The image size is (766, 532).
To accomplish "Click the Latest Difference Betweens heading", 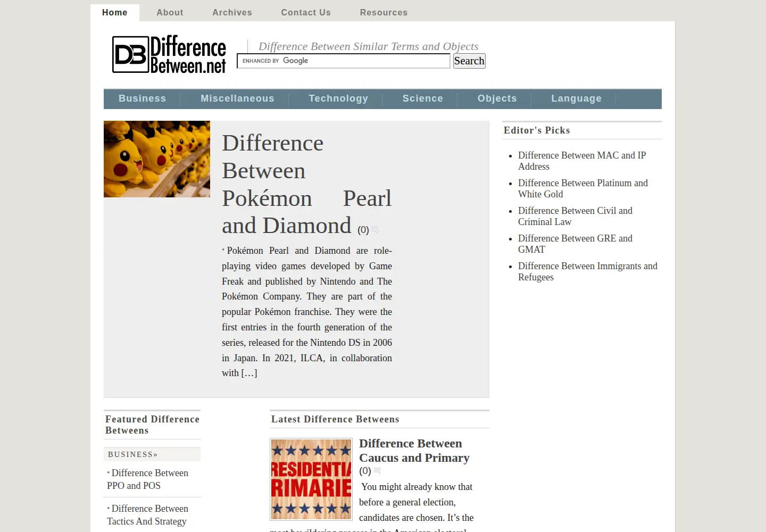I will click(x=335, y=419).
